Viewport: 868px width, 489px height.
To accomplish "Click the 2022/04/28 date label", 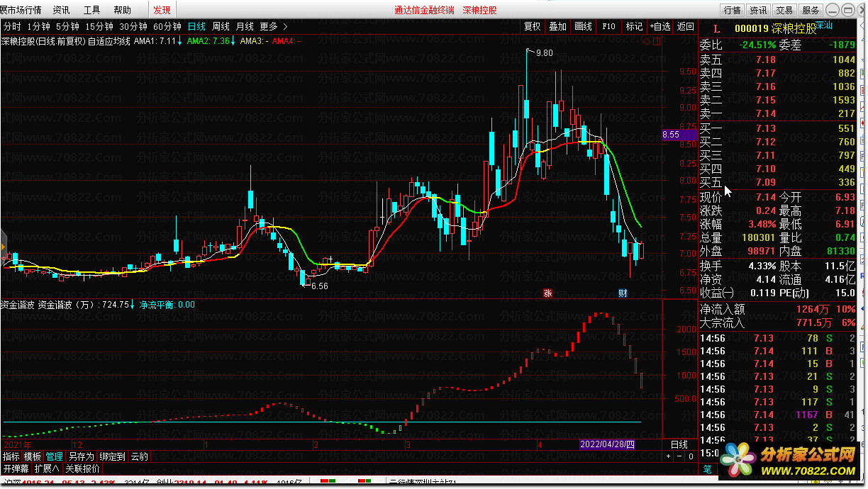I will click(607, 444).
